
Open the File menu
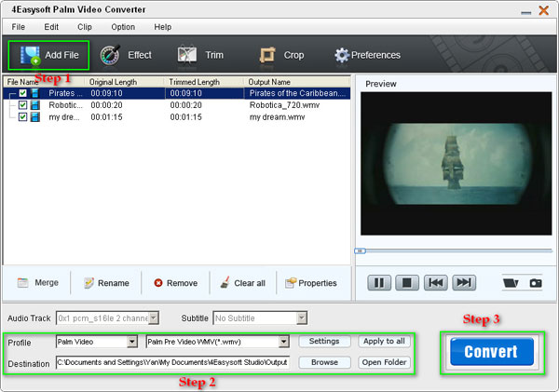19,27
